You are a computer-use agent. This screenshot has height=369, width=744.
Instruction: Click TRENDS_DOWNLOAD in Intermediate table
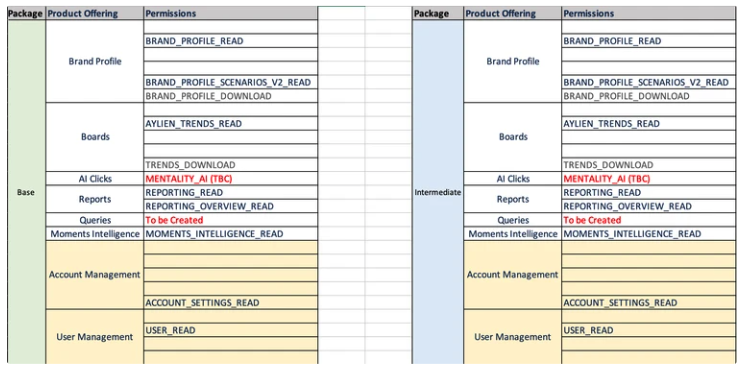649,165
